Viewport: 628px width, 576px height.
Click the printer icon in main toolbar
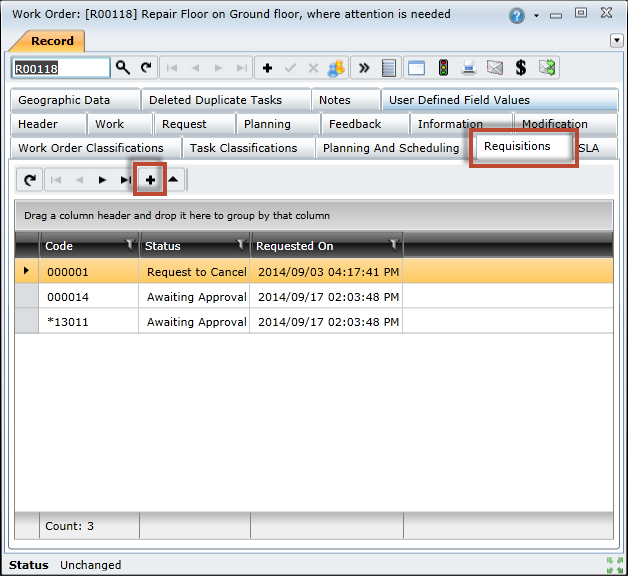click(x=468, y=68)
